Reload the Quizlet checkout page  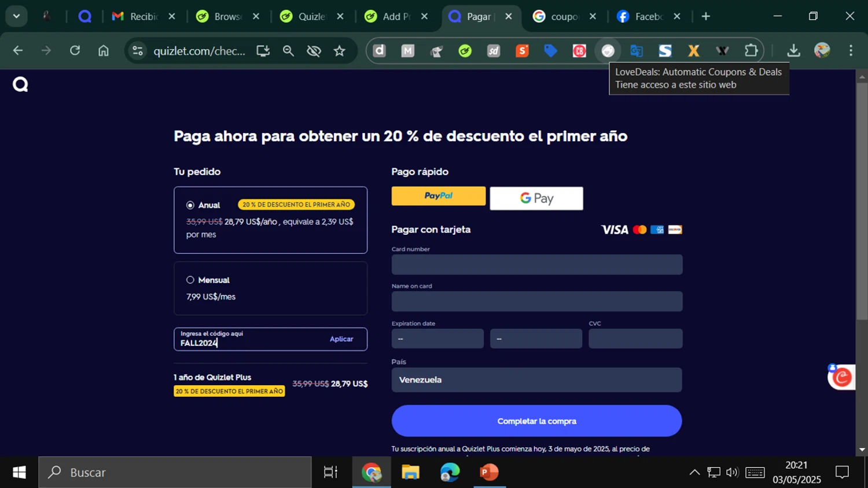75,51
